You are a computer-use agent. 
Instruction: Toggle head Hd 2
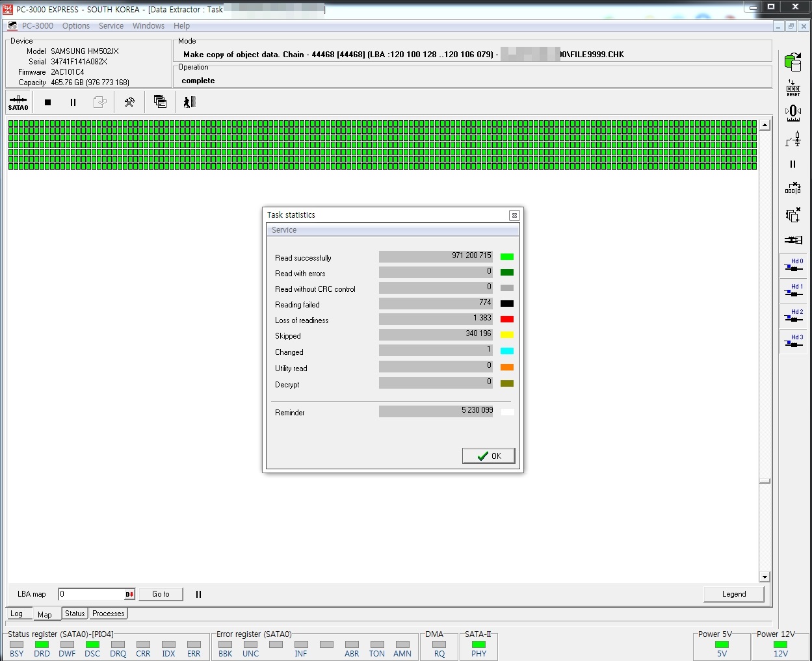(x=793, y=316)
